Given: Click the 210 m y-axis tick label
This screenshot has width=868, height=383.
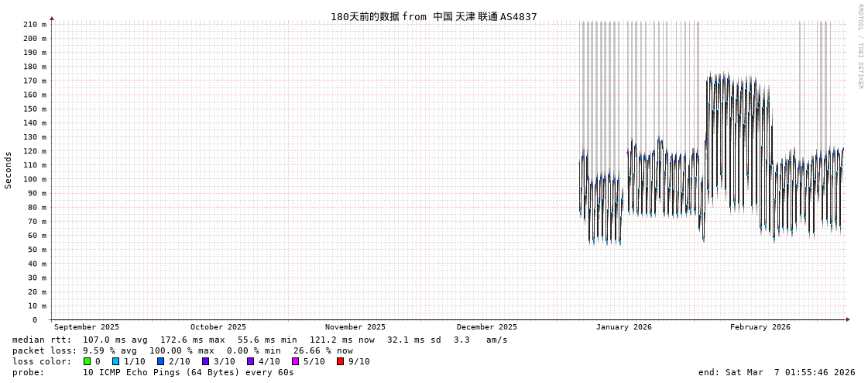Looking at the screenshot, I should 34,24.
